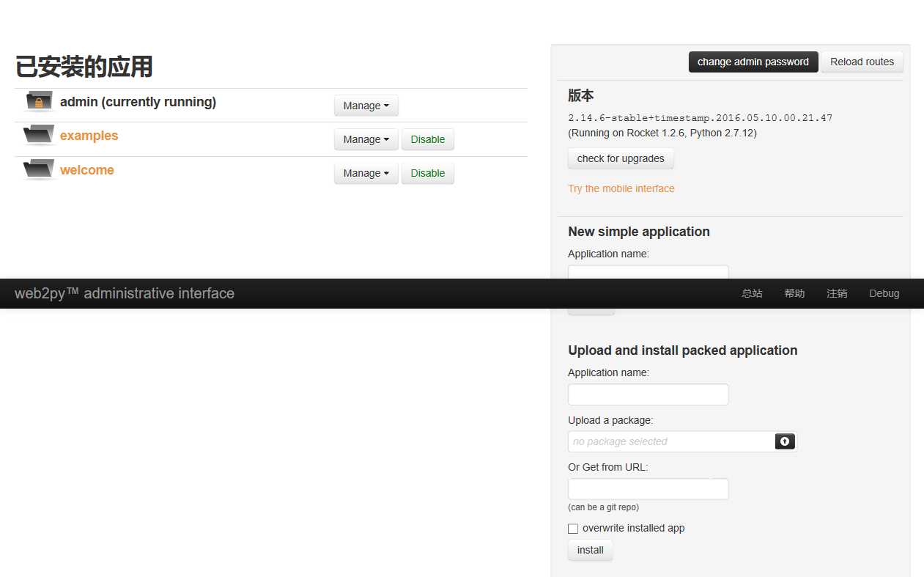Disable the examples application
This screenshot has width=924, height=577.
pyautogui.click(x=428, y=139)
